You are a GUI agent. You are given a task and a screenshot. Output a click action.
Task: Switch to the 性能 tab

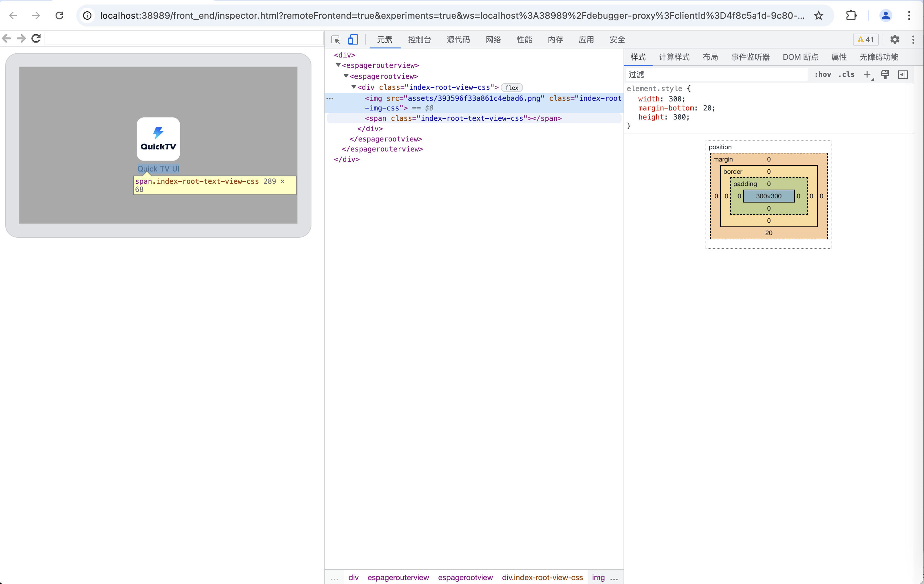[524, 39]
